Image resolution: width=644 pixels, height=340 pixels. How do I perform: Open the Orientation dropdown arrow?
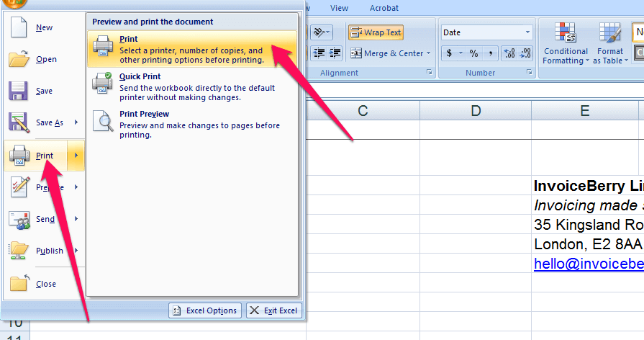coord(327,32)
